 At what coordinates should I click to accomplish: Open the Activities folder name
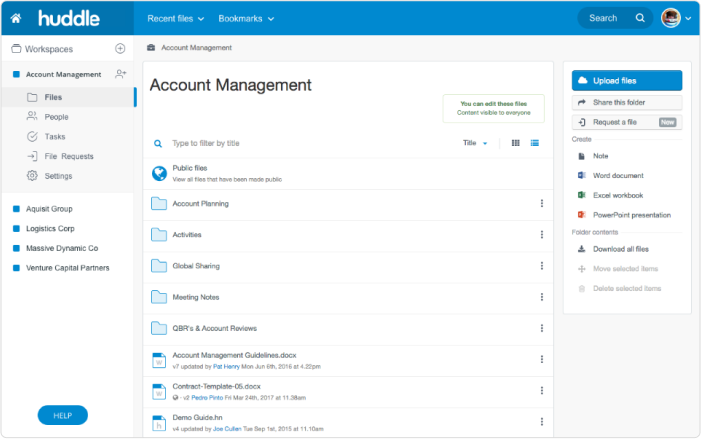(187, 235)
